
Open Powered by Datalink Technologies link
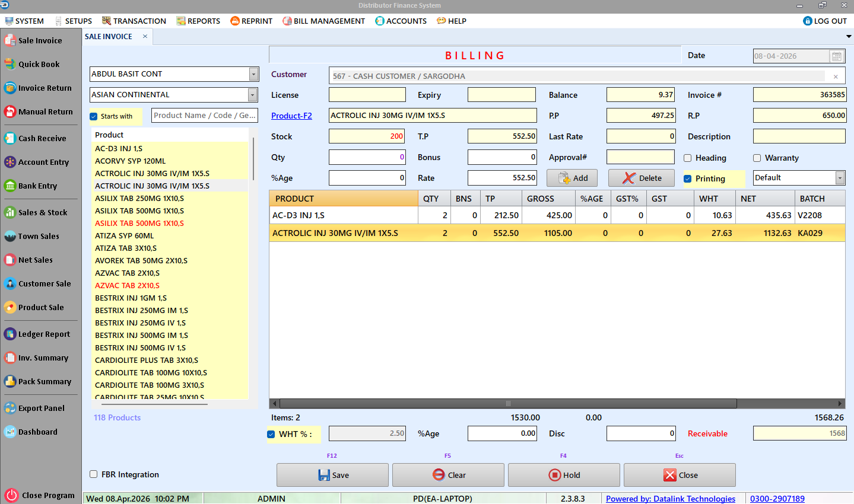pyautogui.click(x=671, y=499)
